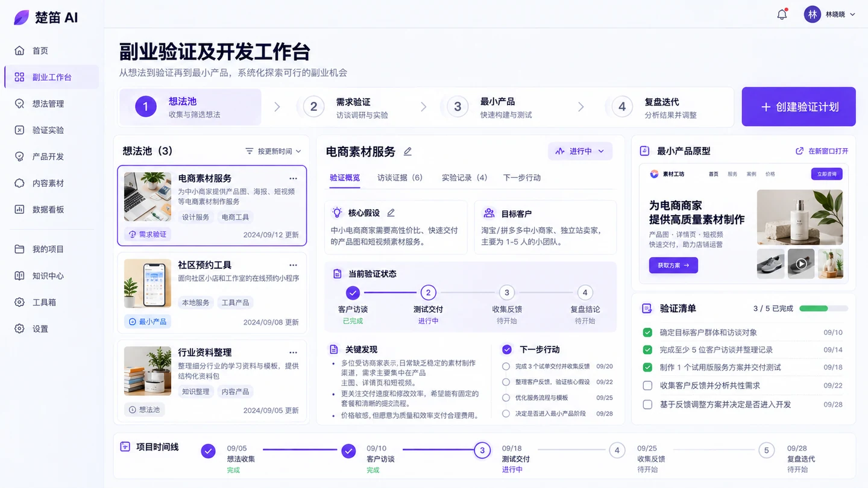The image size is (868, 488).
Task: Click the 工具箱 sidebar icon
Action: (x=19, y=302)
